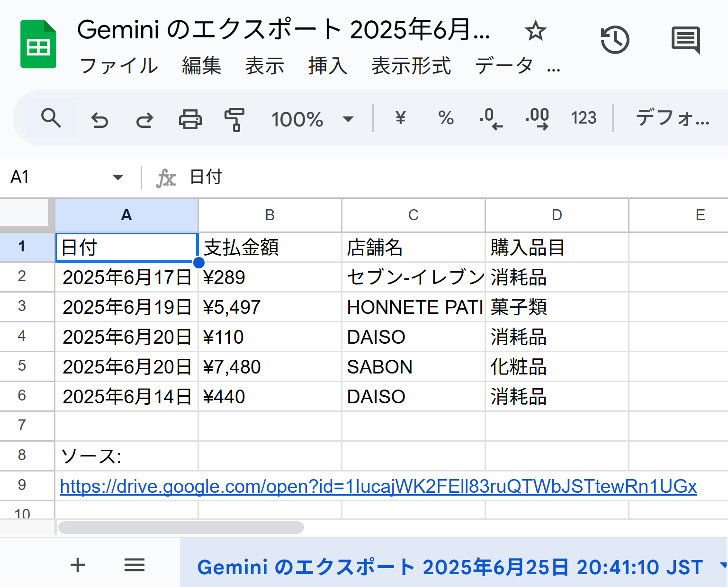Add a new sheet with plus
The image size is (728, 587).
[x=78, y=564]
